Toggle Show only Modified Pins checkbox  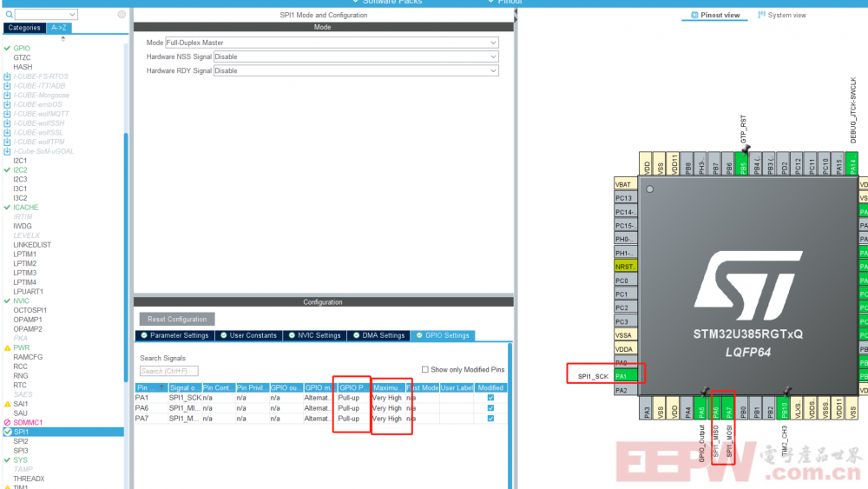tap(425, 369)
